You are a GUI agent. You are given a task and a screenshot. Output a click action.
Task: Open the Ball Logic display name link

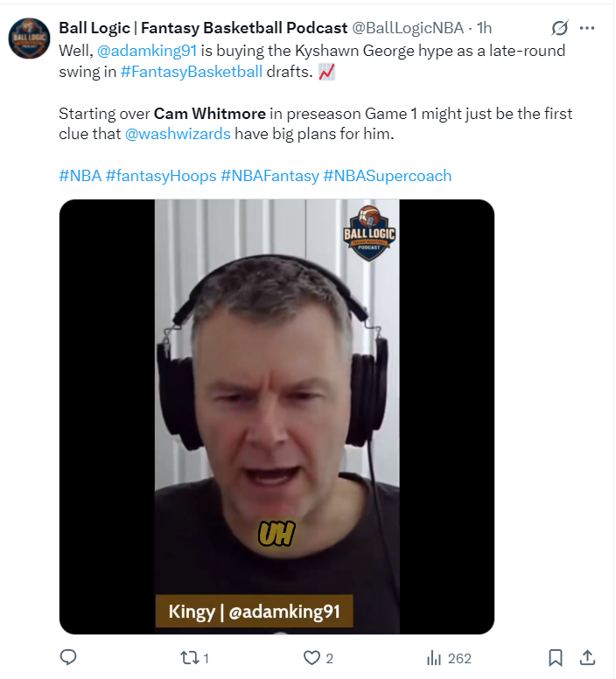point(203,28)
